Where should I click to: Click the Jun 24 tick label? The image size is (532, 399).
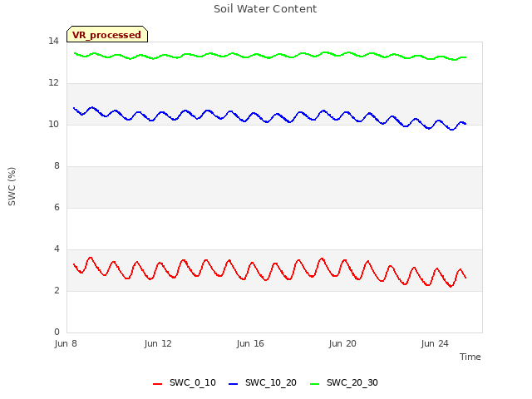click(435, 343)
